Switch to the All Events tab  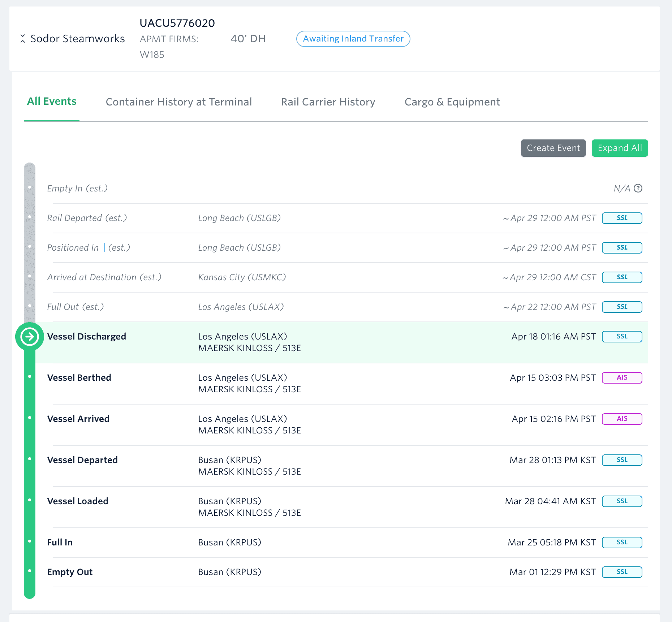point(52,101)
